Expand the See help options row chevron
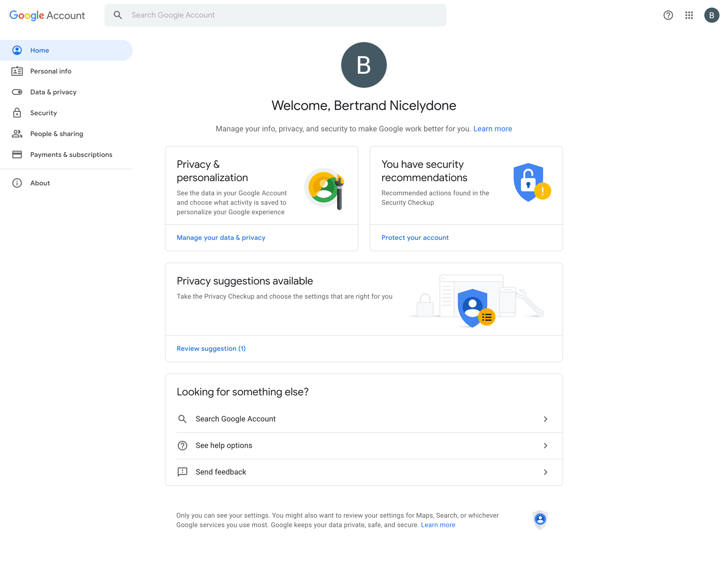728x575 pixels. (546, 446)
